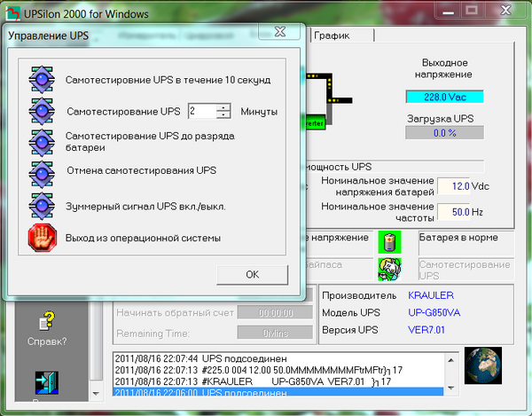This screenshot has width=532, height=416.
Task: Open the Справк? help icon in sidebar
Action: click(x=46, y=321)
